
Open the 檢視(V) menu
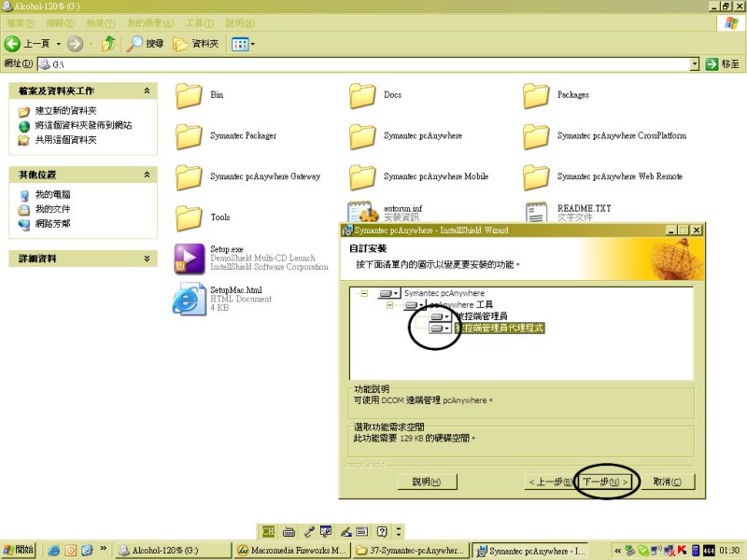pyautogui.click(x=101, y=22)
